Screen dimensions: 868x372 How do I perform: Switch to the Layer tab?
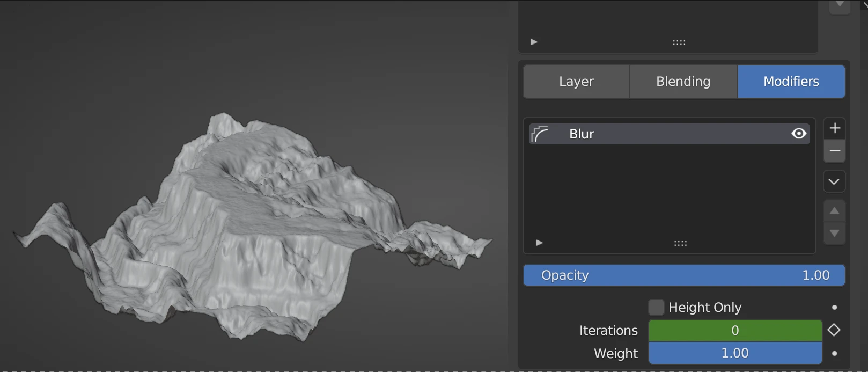coord(576,82)
